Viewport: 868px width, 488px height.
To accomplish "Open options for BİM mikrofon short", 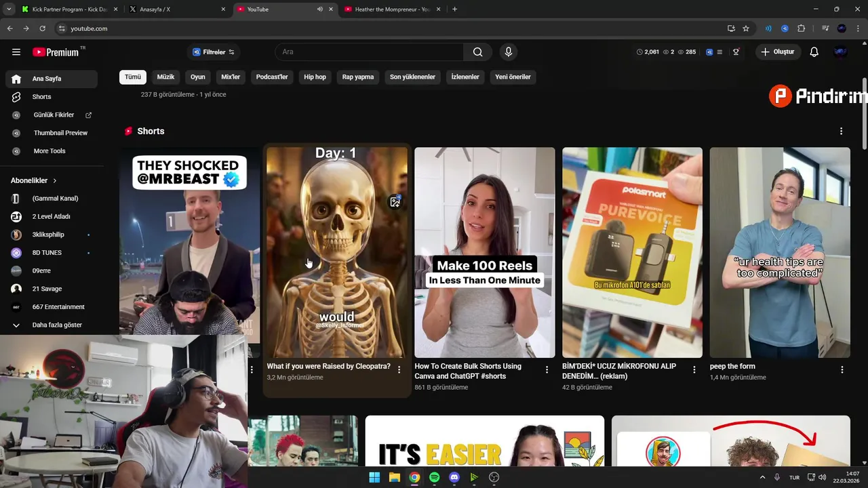I will (x=694, y=369).
